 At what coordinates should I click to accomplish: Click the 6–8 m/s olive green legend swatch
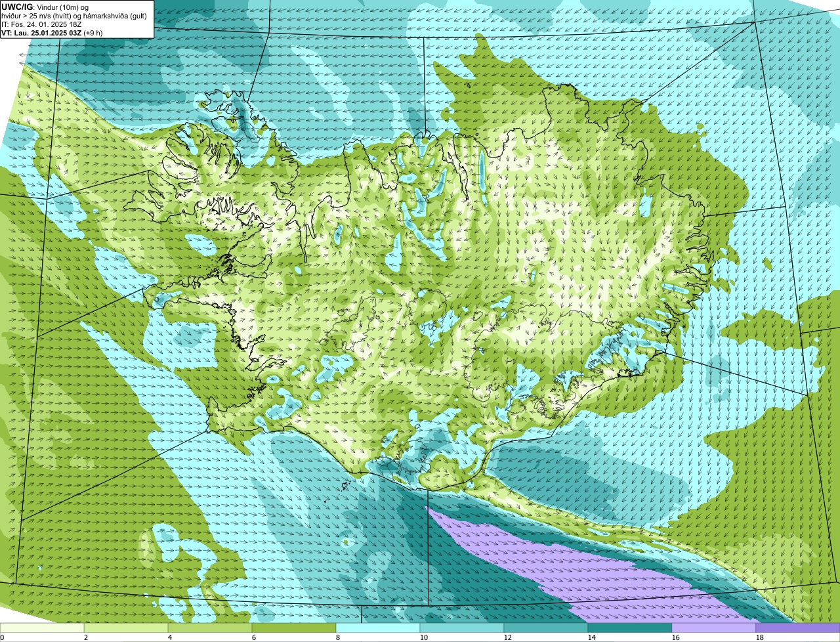tap(295, 628)
